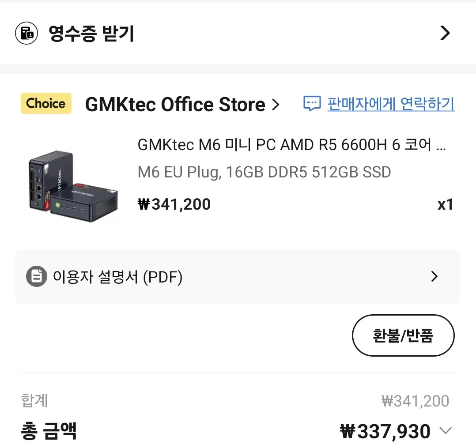Click the ₩337,930 total amount
This screenshot has width=476, height=448.
385,431
